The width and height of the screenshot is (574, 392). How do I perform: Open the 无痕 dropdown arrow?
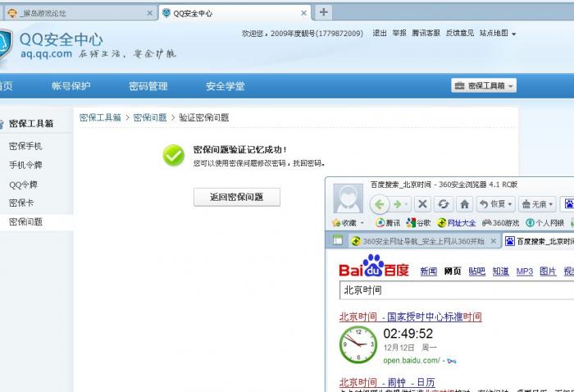pos(551,204)
